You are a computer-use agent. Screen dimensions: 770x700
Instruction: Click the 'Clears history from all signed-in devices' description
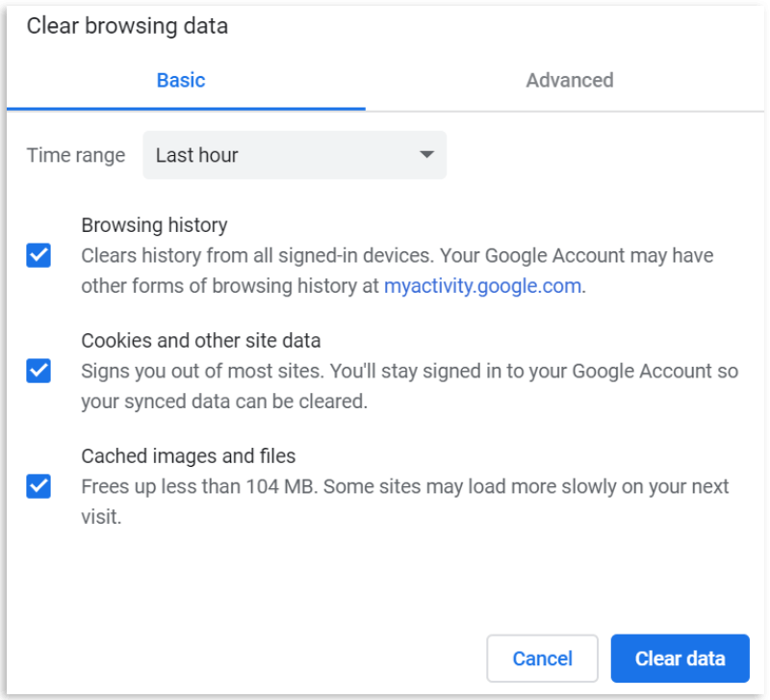coord(397,271)
